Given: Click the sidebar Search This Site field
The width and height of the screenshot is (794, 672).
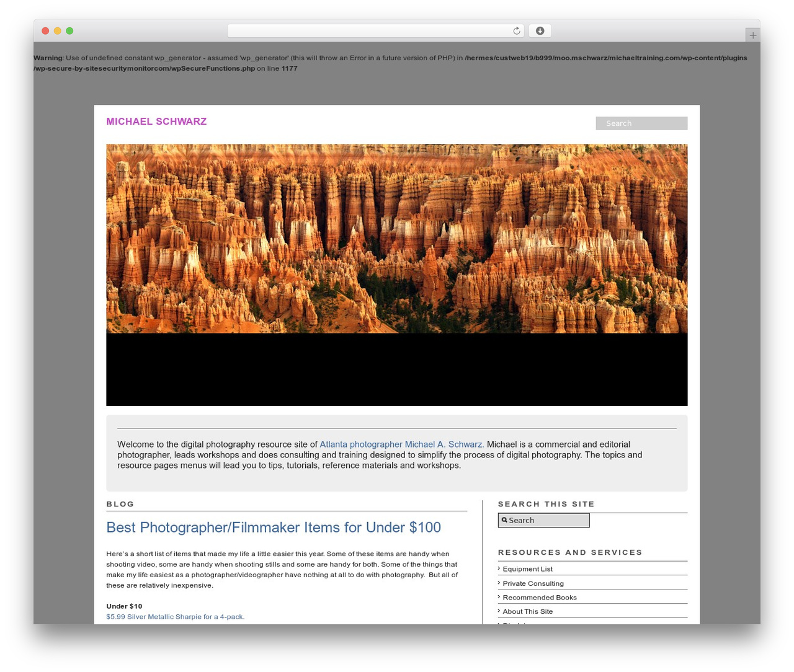Looking at the screenshot, I should click(x=543, y=520).
